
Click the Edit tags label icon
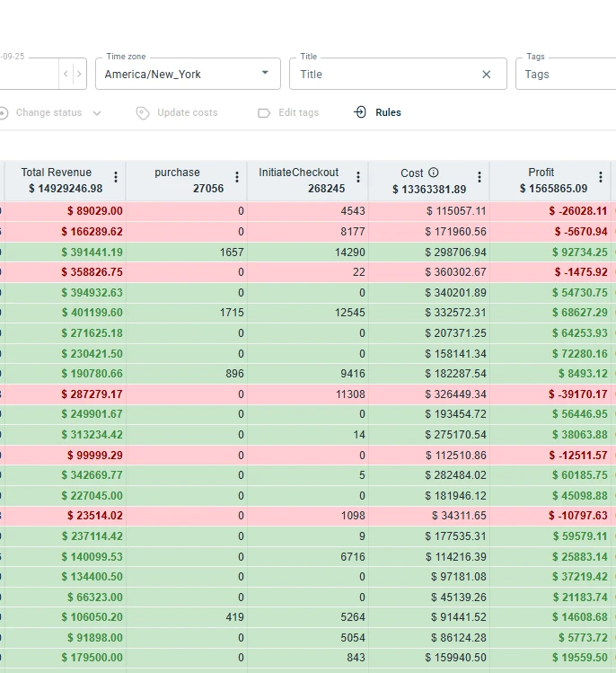tap(264, 113)
